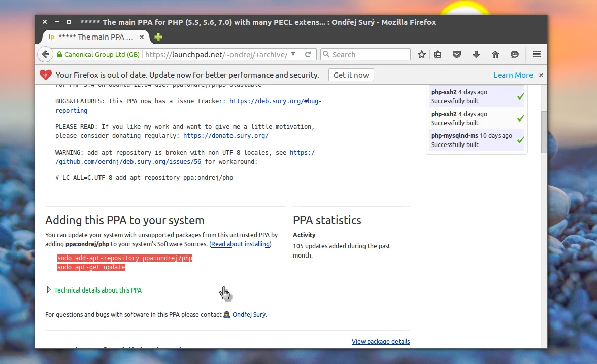
Task: Show bookmarks list icon
Action: point(438,54)
